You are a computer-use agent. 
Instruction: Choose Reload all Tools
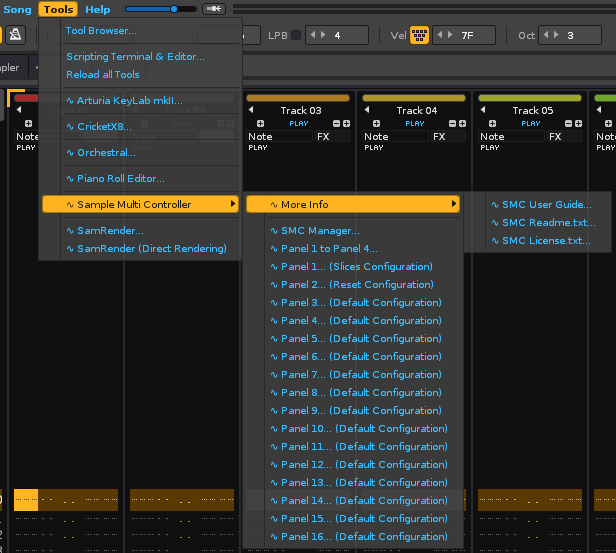[103, 74]
